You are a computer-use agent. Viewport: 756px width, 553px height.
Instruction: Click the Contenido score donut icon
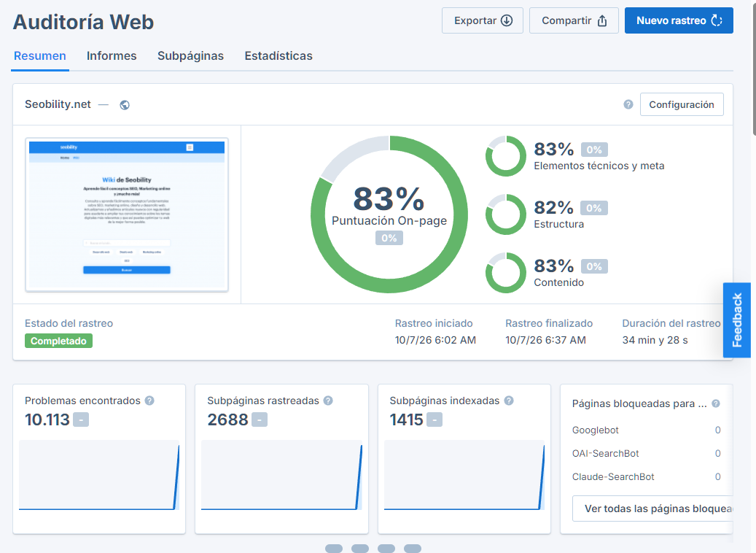tap(506, 273)
